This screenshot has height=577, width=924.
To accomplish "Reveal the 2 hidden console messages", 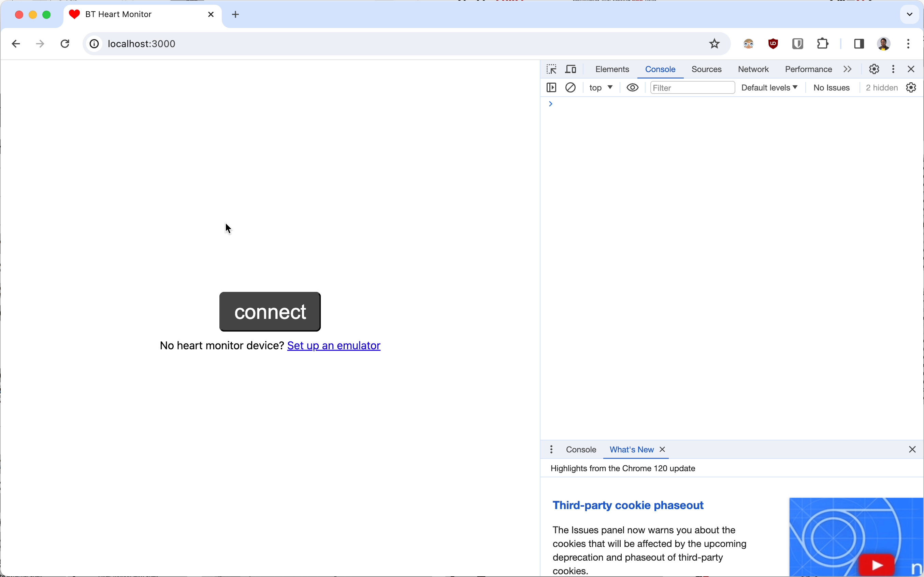I will point(881,87).
